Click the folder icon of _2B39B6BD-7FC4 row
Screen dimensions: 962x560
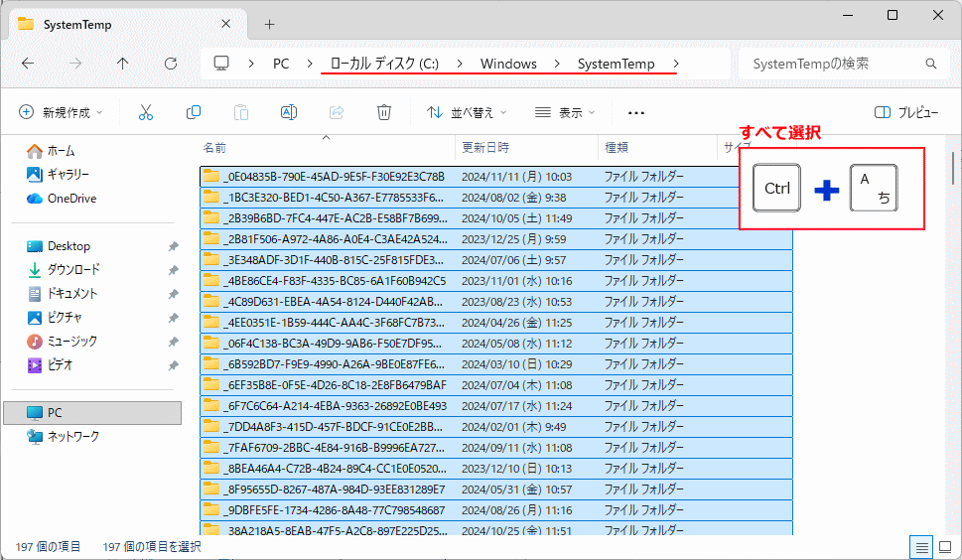(x=211, y=217)
